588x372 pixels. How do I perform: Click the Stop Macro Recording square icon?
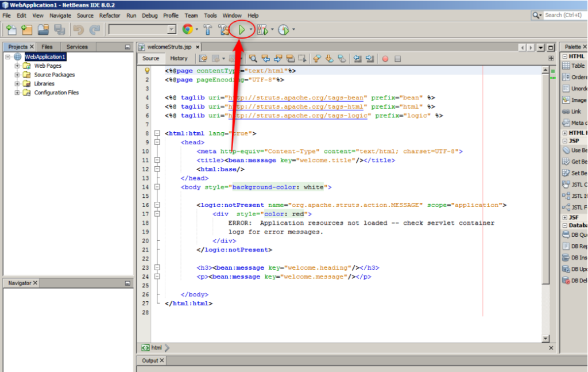tap(397, 59)
